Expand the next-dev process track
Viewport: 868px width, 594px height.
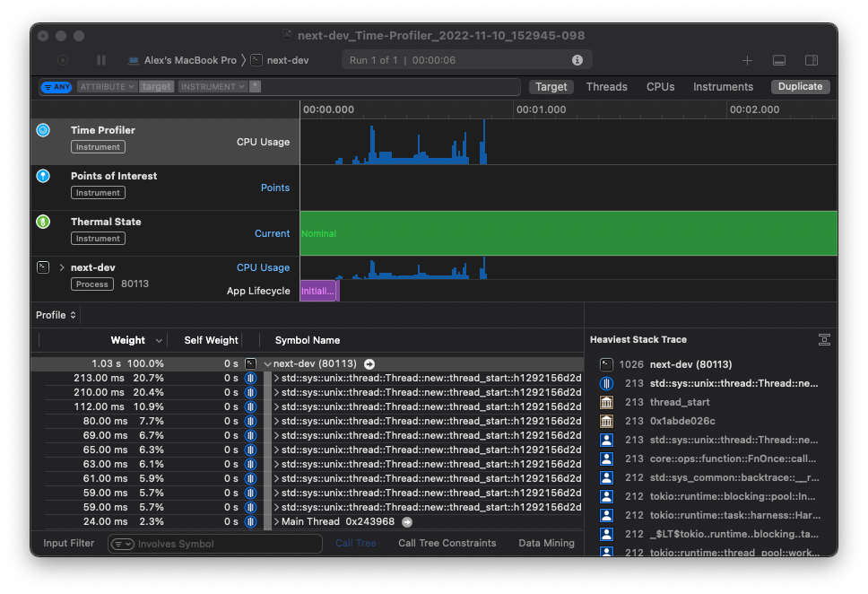tap(62, 267)
